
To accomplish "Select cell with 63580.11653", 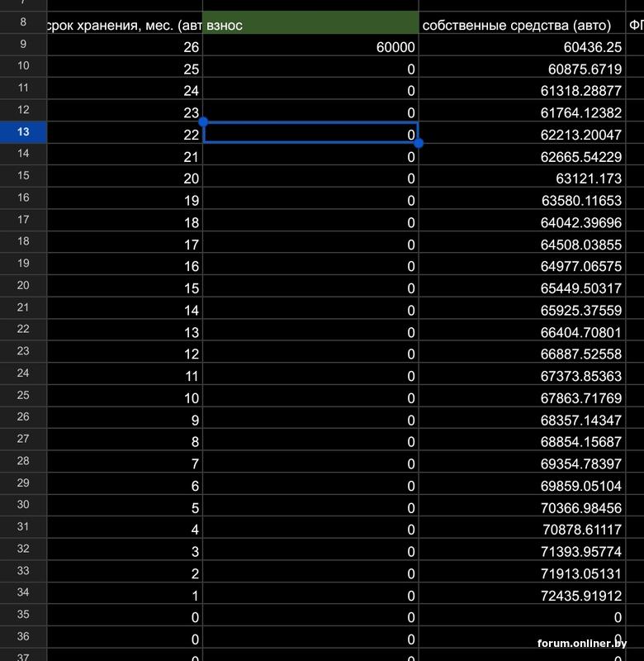I will click(x=522, y=198).
